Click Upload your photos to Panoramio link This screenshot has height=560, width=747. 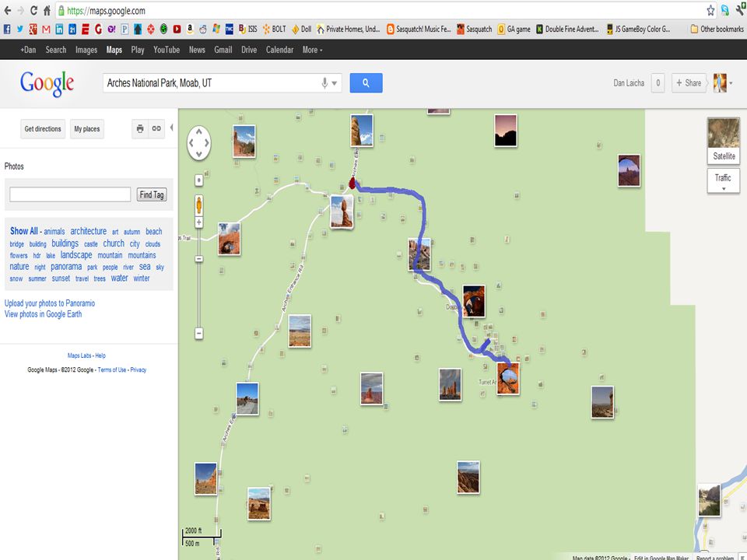point(50,303)
